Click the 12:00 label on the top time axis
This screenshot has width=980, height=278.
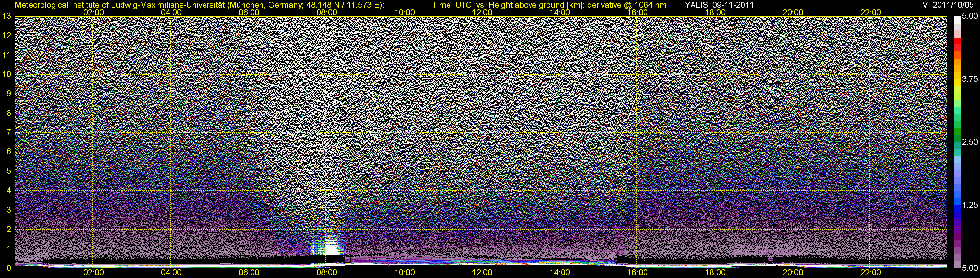(x=482, y=12)
